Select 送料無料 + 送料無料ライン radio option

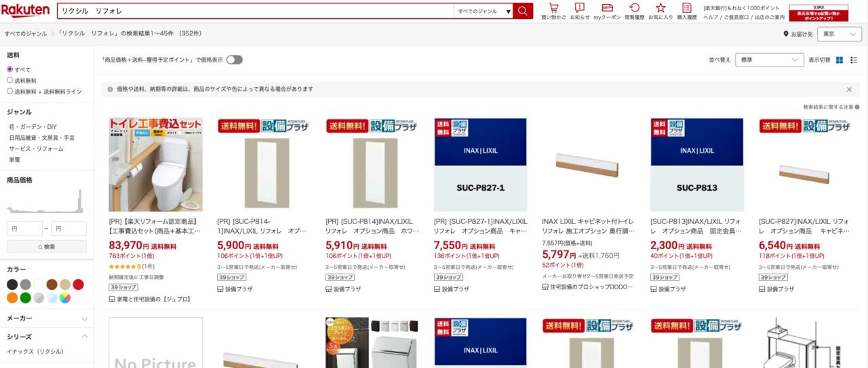pyautogui.click(x=10, y=91)
